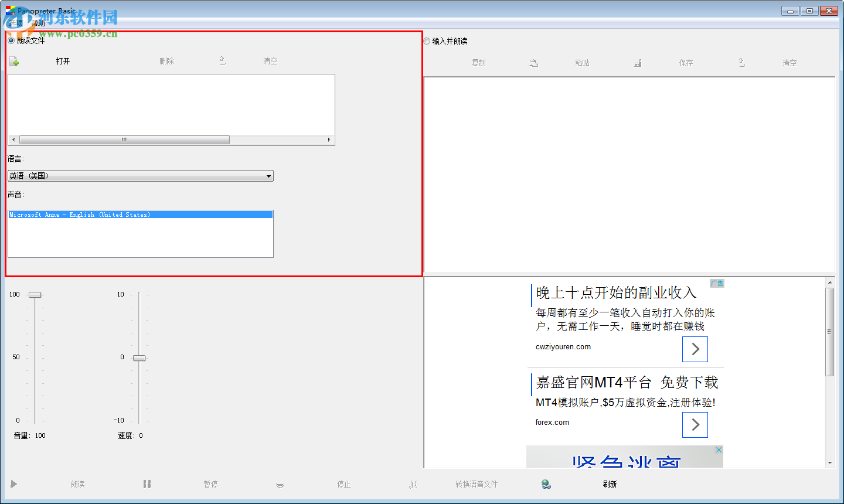Expand the 英语 (美国) combo box
The width and height of the screenshot is (844, 504).
pyautogui.click(x=268, y=176)
